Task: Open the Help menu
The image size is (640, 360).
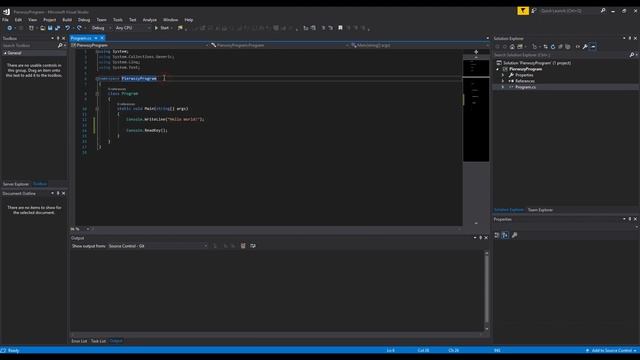Action: 189,20
